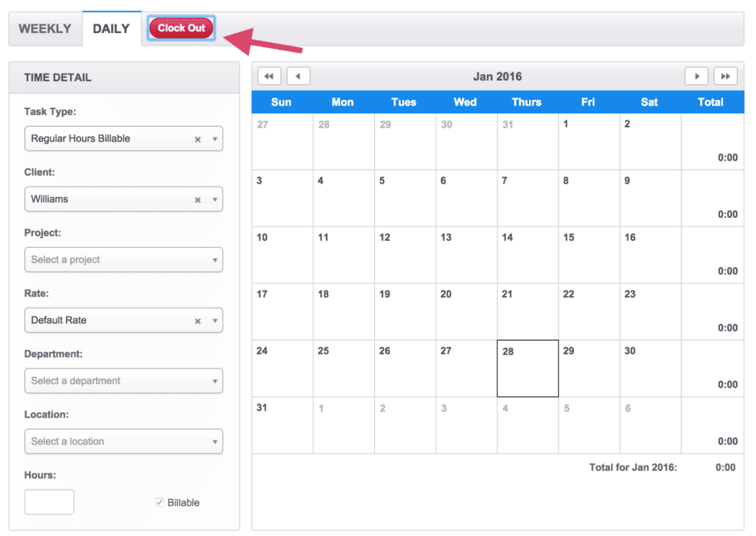
Task: Enable Billable for this time entry
Action: click(x=159, y=501)
